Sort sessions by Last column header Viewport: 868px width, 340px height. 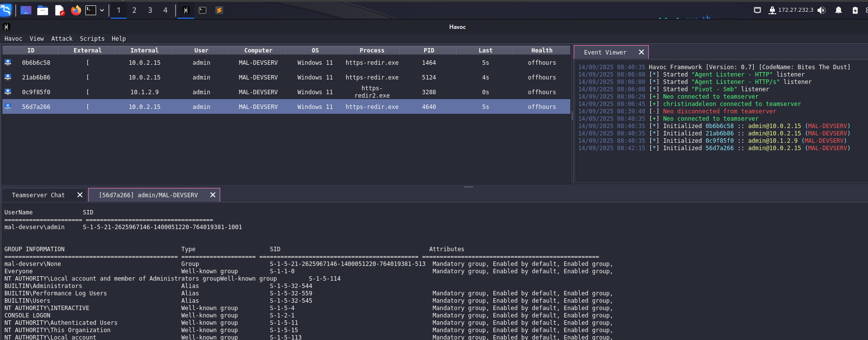click(x=485, y=51)
